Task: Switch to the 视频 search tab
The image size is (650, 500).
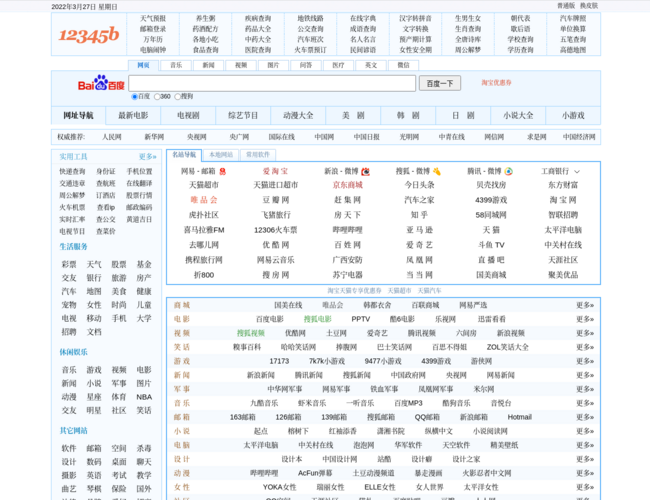Action: (x=241, y=66)
